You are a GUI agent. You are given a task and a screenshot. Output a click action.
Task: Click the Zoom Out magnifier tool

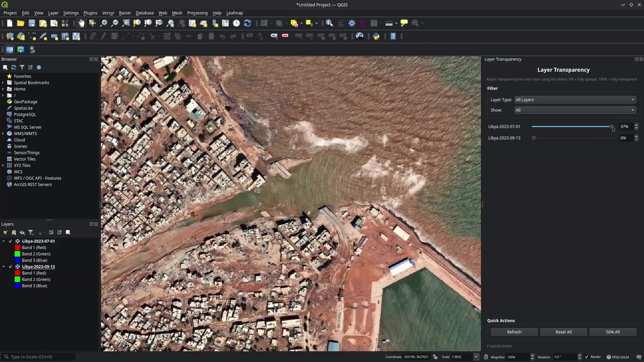click(x=115, y=23)
